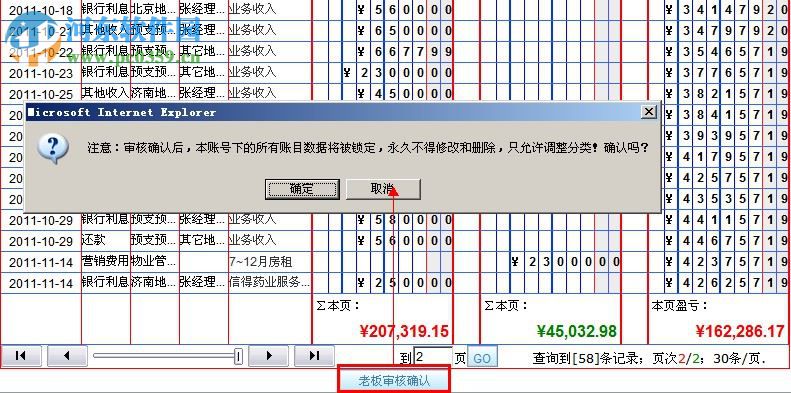Select 银行利息 in the 2011-10-23 row
The image size is (791, 393).
click(106, 72)
